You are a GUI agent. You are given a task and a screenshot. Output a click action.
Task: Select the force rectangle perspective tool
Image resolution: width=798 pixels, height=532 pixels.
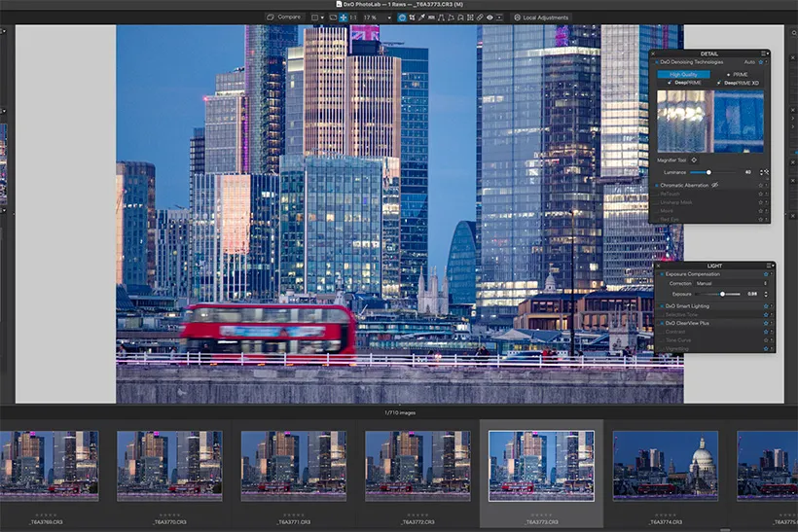pos(451,18)
